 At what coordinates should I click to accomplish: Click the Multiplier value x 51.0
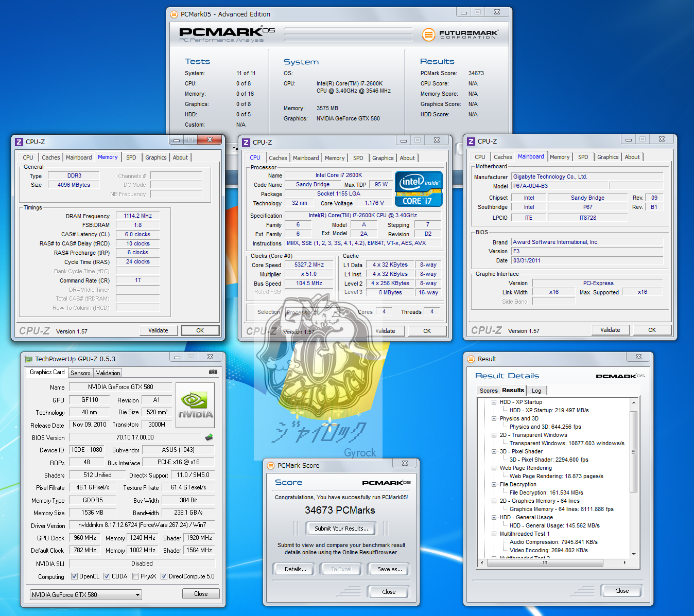click(x=309, y=274)
